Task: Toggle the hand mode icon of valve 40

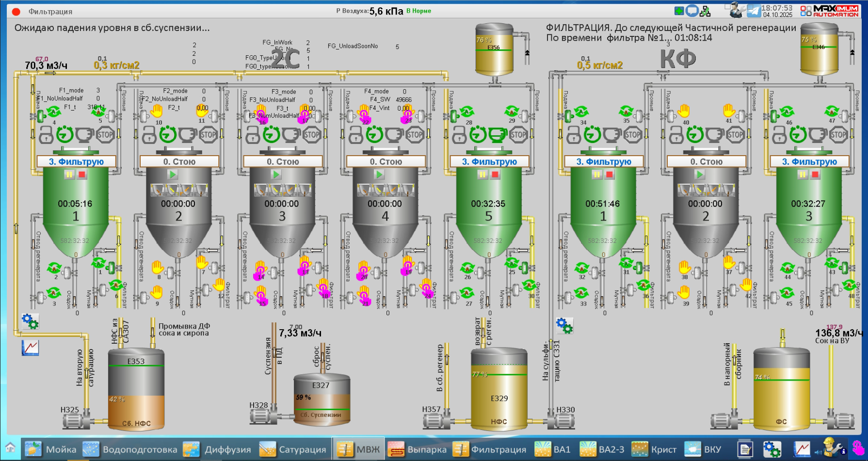Action: point(684,111)
